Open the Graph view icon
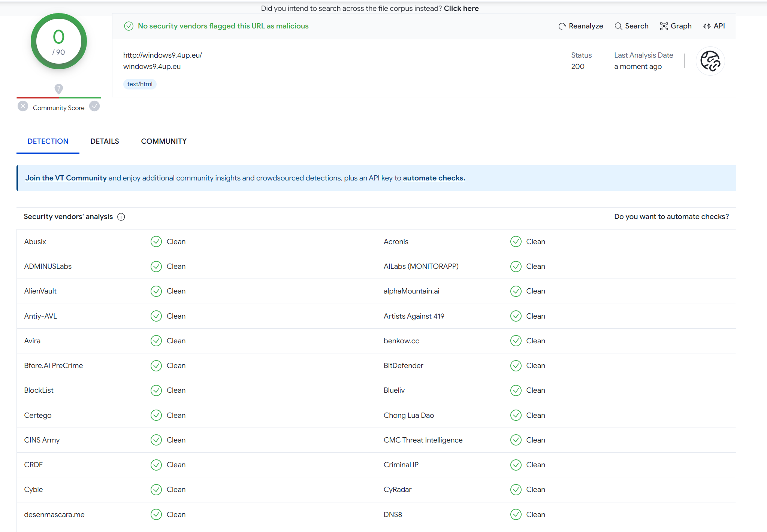 [x=664, y=26]
